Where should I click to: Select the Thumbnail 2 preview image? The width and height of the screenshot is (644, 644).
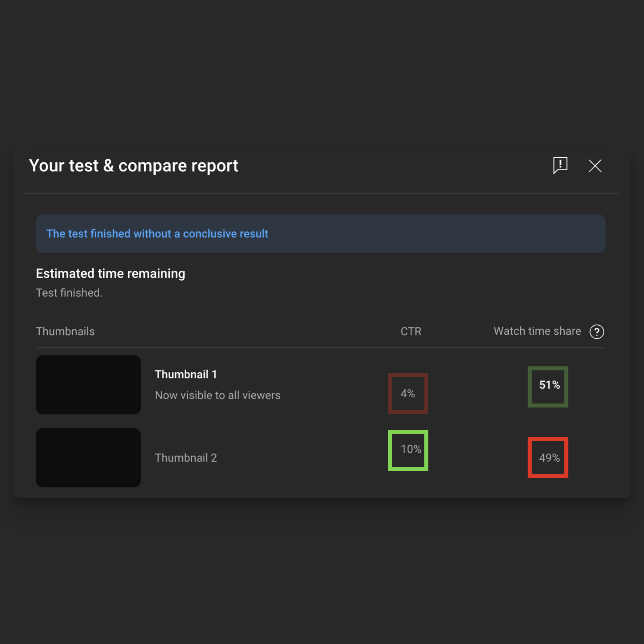[x=88, y=457]
